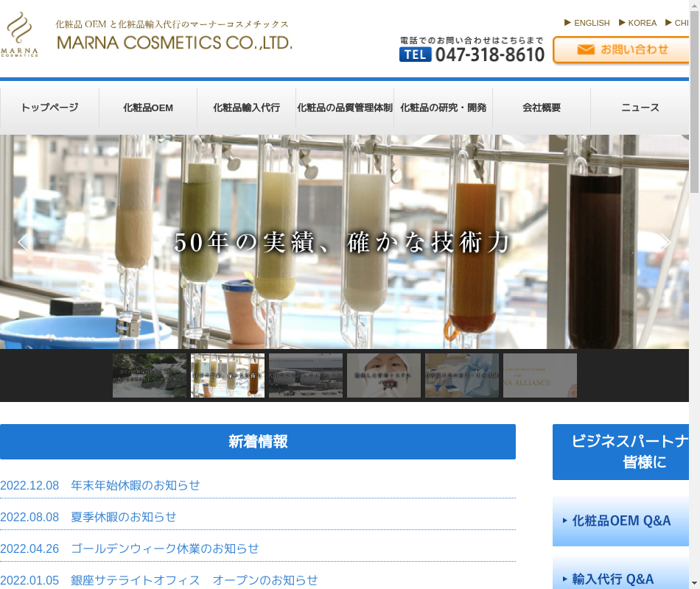Select the masked worker slide thumbnail

(384, 375)
